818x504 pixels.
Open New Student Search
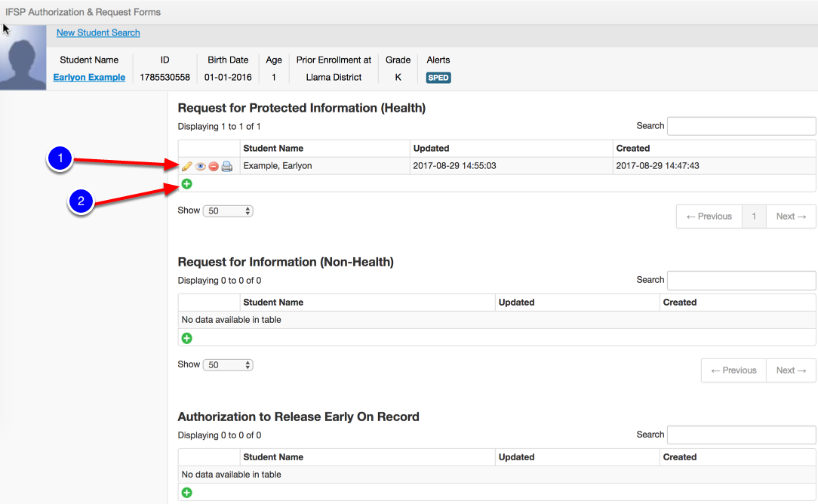98,32
